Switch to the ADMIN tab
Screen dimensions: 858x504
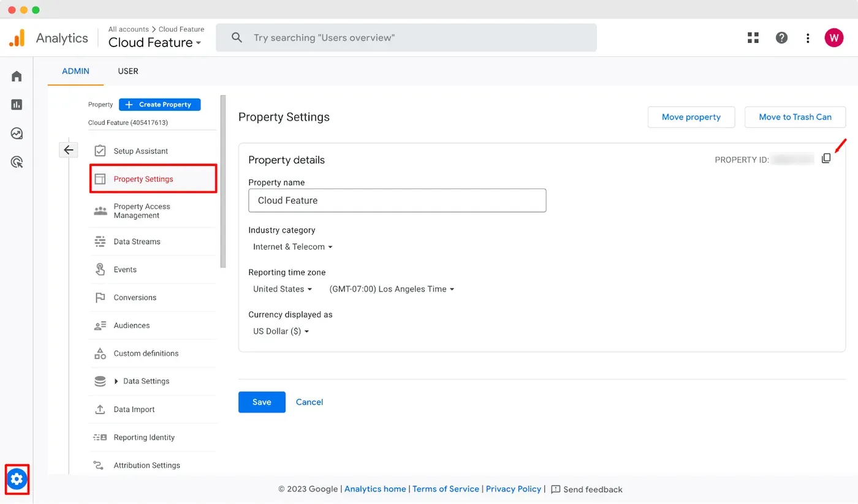tap(76, 71)
